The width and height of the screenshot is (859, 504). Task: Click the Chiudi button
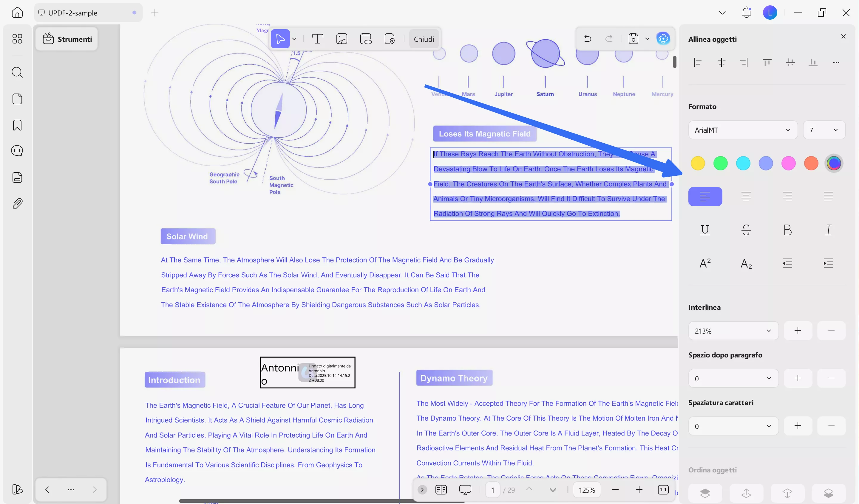[x=424, y=39]
